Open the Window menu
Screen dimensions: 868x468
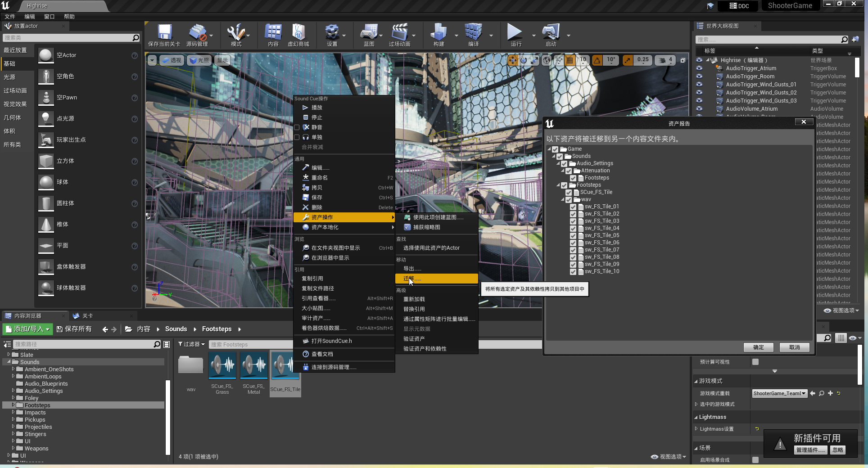[x=50, y=17]
